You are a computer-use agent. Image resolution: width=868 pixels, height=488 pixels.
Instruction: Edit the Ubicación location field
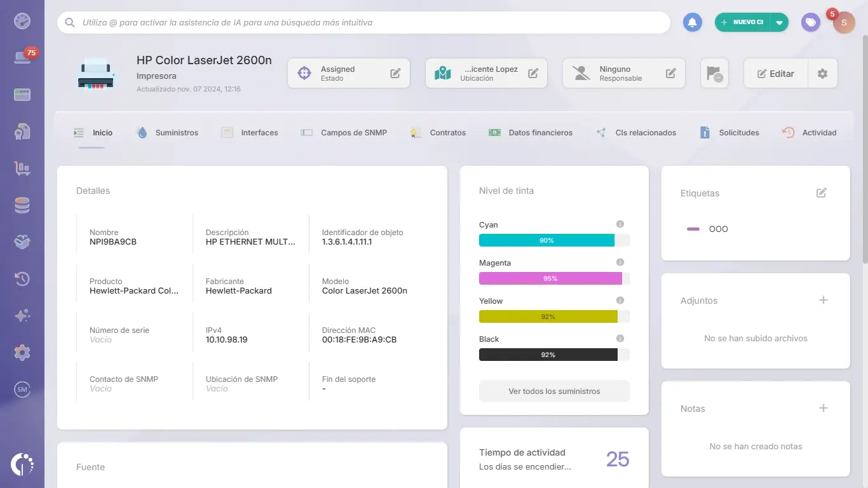533,73
